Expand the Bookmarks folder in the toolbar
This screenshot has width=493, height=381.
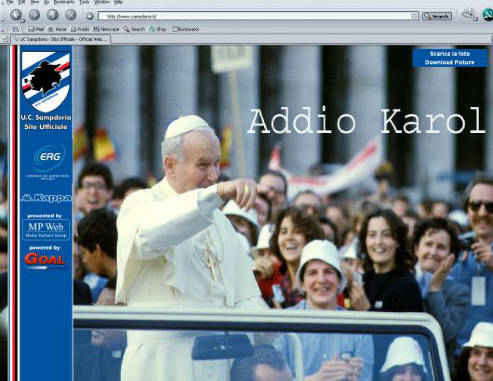pos(185,29)
